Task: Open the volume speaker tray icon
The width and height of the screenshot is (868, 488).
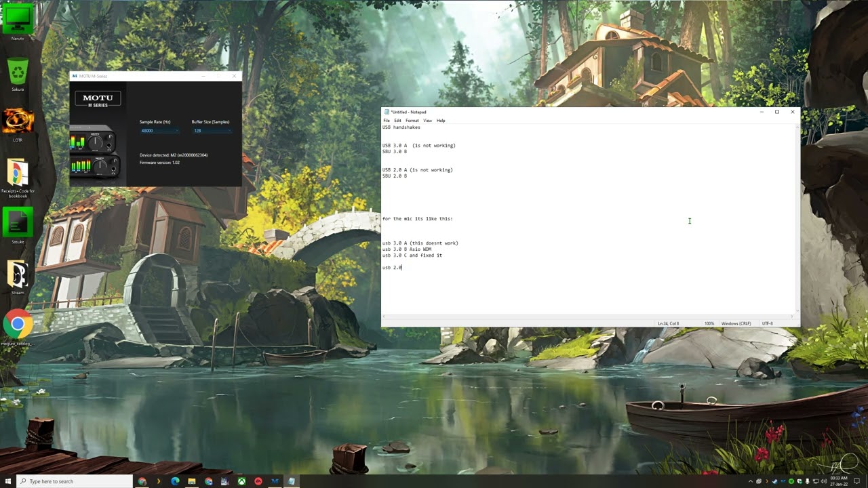Action: click(x=824, y=481)
